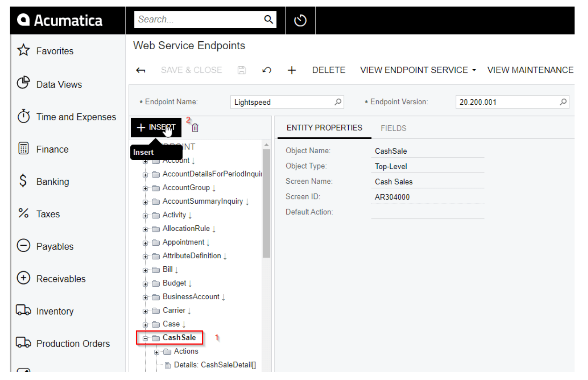The image size is (588, 380).
Task: Select the Entity Properties tab
Action: click(x=324, y=128)
